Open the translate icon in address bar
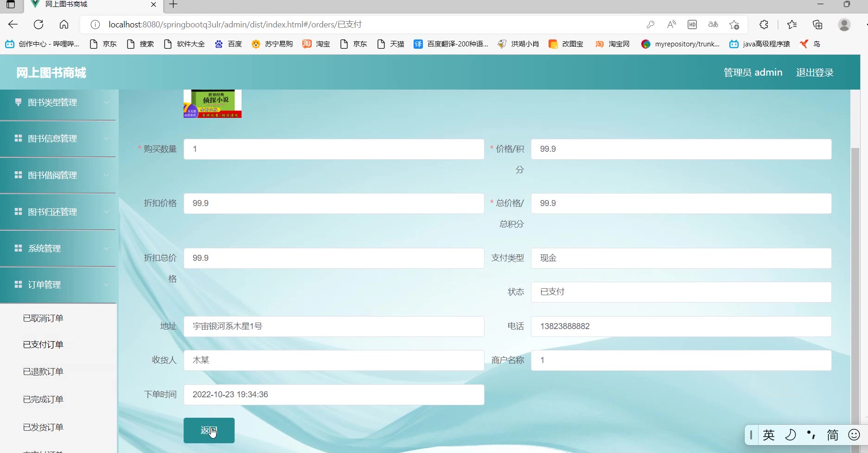868x453 pixels. pos(713,25)
